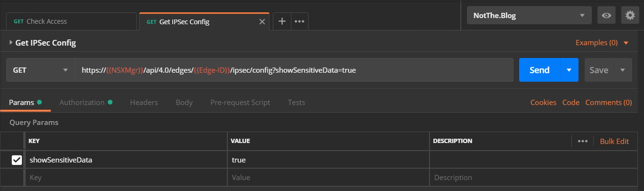The image size is (644, 191).
Task: Switch to the Check Access tab
Action: (71, 21)
